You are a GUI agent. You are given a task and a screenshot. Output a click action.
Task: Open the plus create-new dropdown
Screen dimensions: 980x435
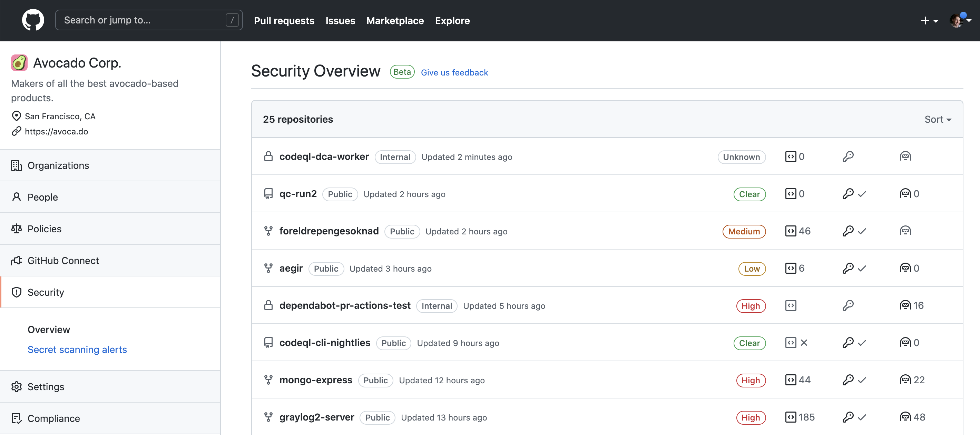(x=929, y=21)
